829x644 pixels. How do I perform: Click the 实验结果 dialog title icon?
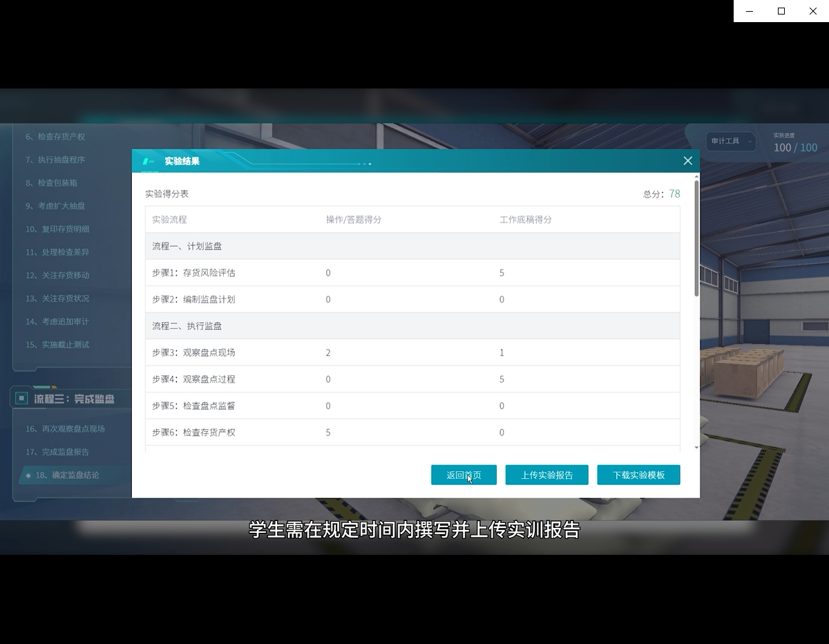pyautogui.click(x=148, y=161)
